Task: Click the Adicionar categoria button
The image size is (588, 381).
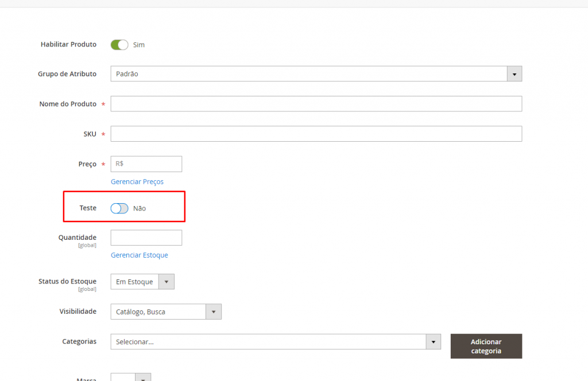Action: (x=486, y=346)
